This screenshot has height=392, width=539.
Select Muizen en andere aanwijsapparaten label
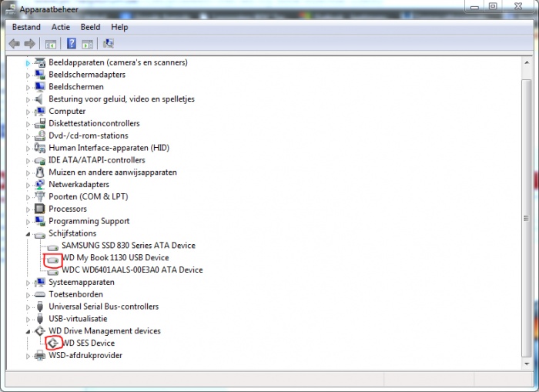112,173
